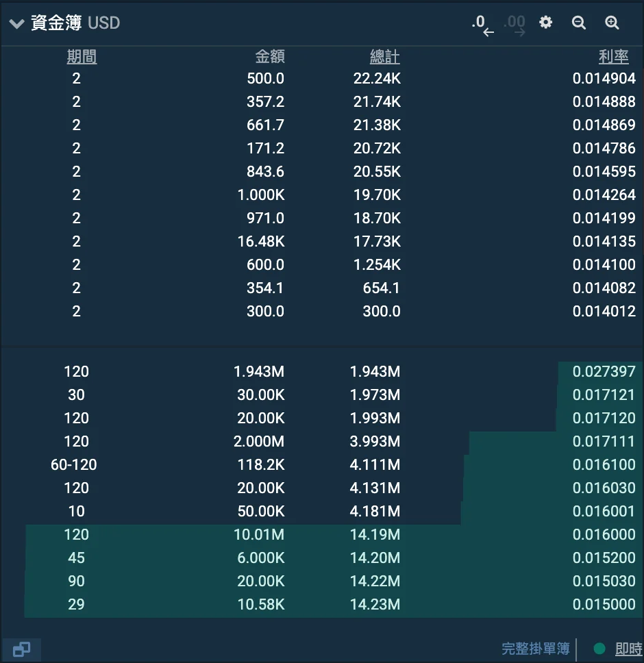This screenshot has width=644, height=663.
Task: Open funding book settings gear
Action: [546, 23]
